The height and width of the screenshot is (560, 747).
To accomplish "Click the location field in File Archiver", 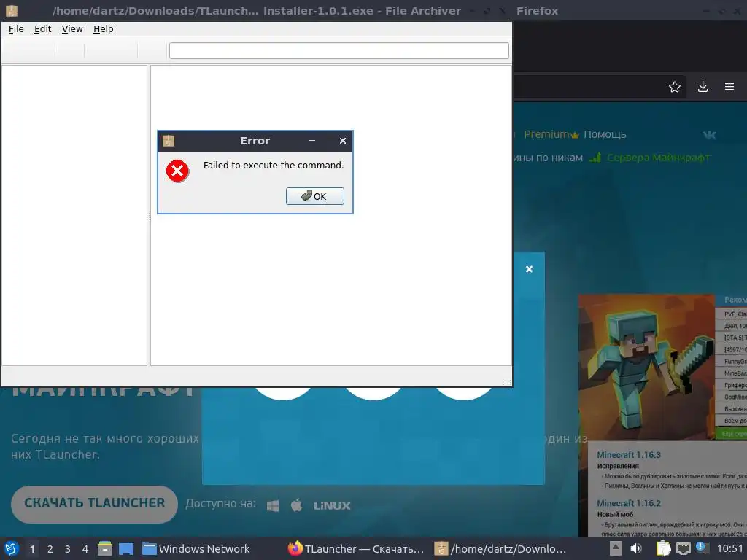I will point(338,51).
